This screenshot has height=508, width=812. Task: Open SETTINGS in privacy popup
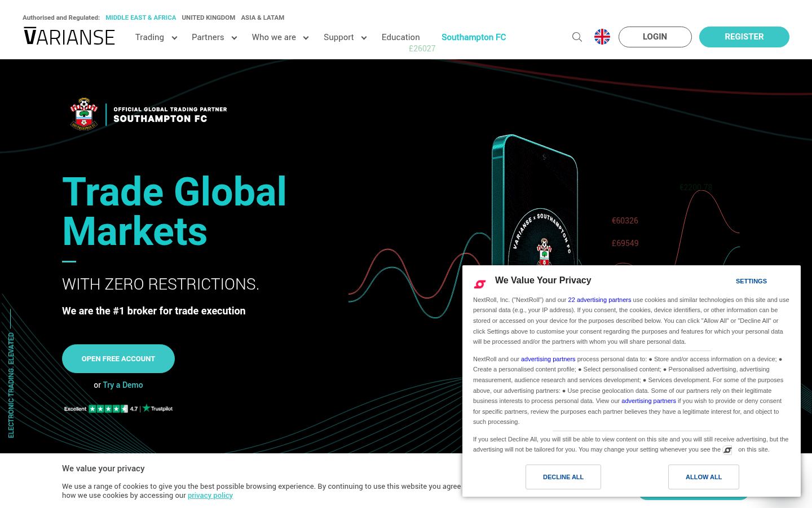click(751, 281)
